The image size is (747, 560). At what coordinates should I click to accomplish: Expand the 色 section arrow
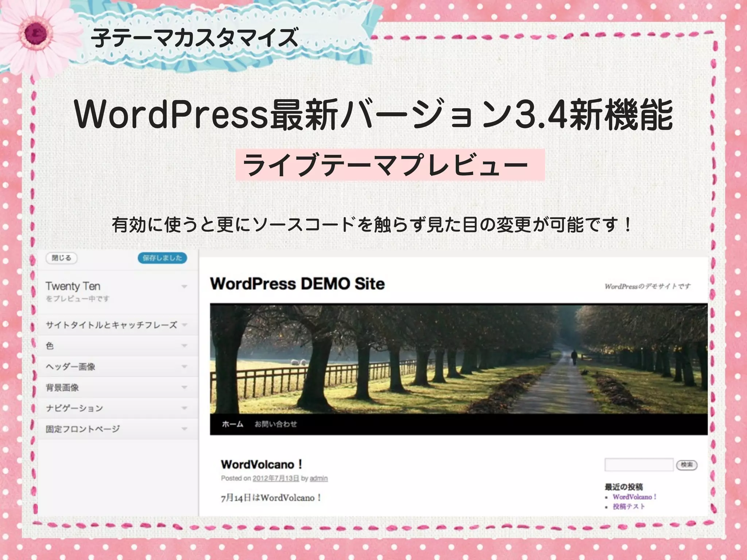(x=185, y=345)
